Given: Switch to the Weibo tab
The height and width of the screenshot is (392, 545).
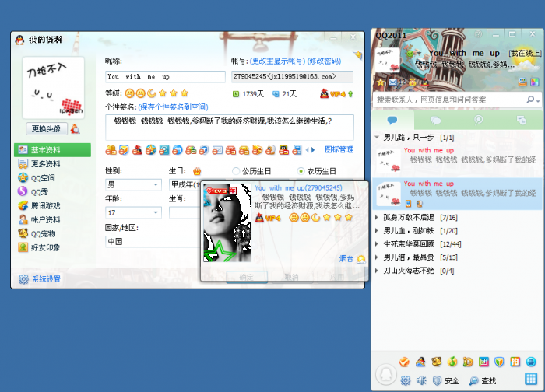Looking at the screenshot, I should click(478, 120).
